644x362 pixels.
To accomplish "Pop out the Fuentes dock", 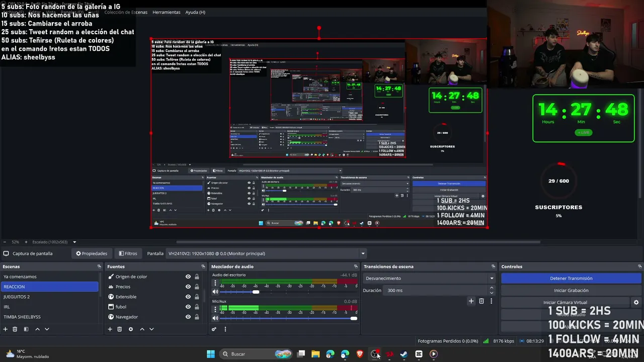I will coord(203,266).
